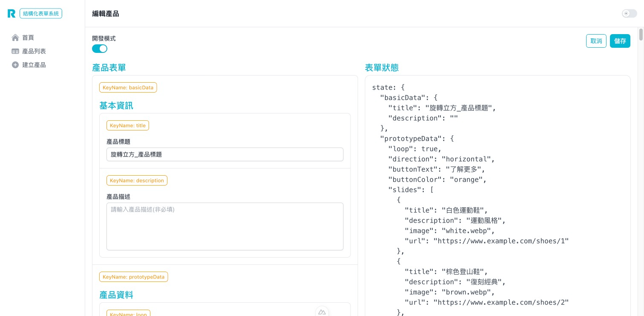Click the house icon in the sidebar
Viewport: 644px width, 316px height.
[x=15, y=38]
